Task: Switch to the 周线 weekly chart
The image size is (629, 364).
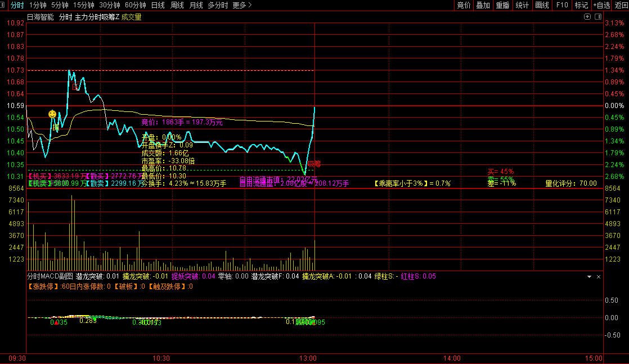Action: point(177,5)
